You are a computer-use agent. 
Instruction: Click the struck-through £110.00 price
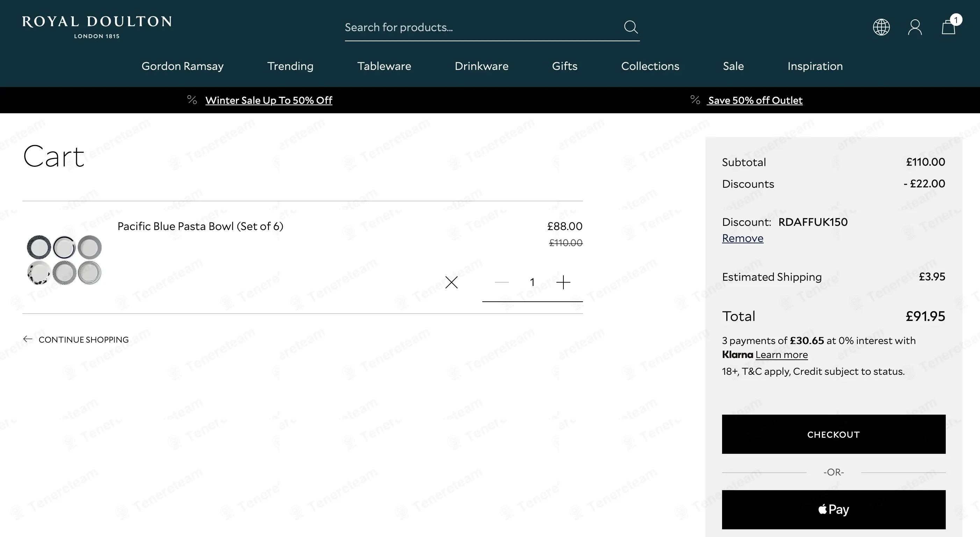(x=565, y=243)
